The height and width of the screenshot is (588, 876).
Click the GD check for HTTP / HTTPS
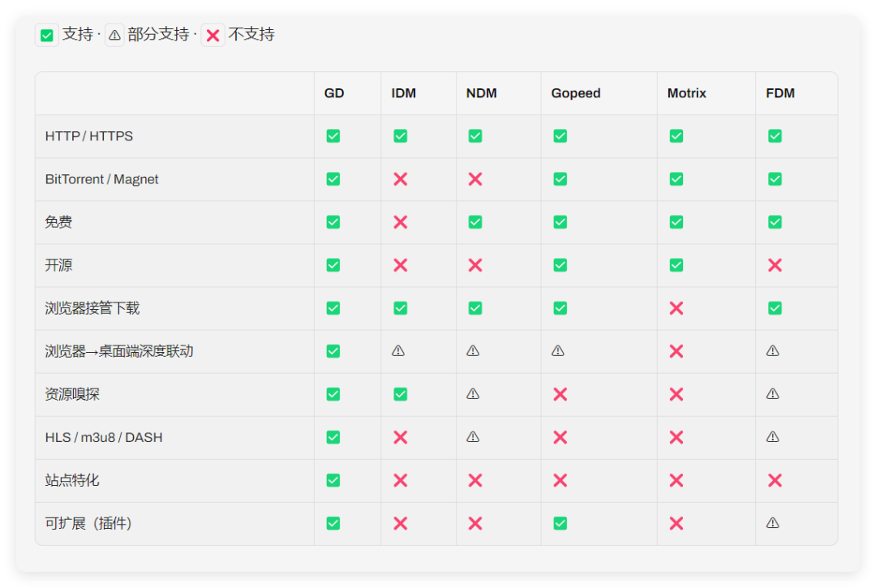tap(333, 135)
